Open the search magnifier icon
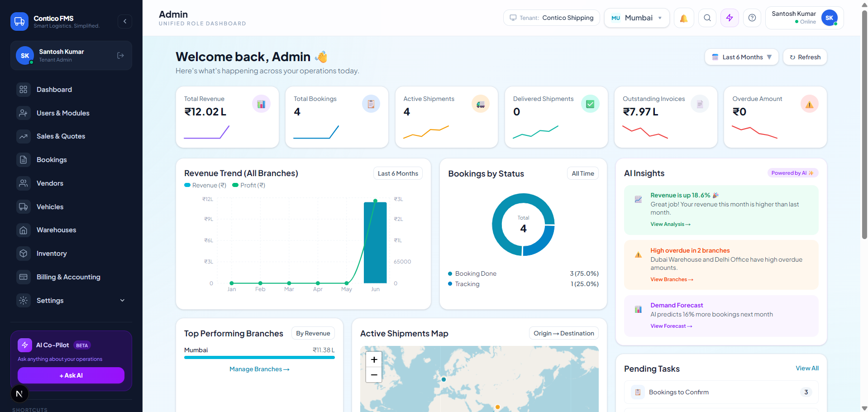 (707, 18)
